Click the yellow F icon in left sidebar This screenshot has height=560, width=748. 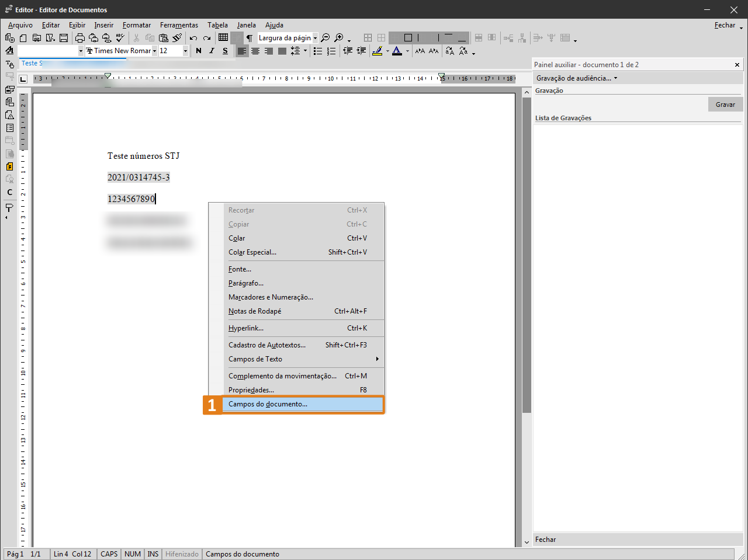(9, 166)
